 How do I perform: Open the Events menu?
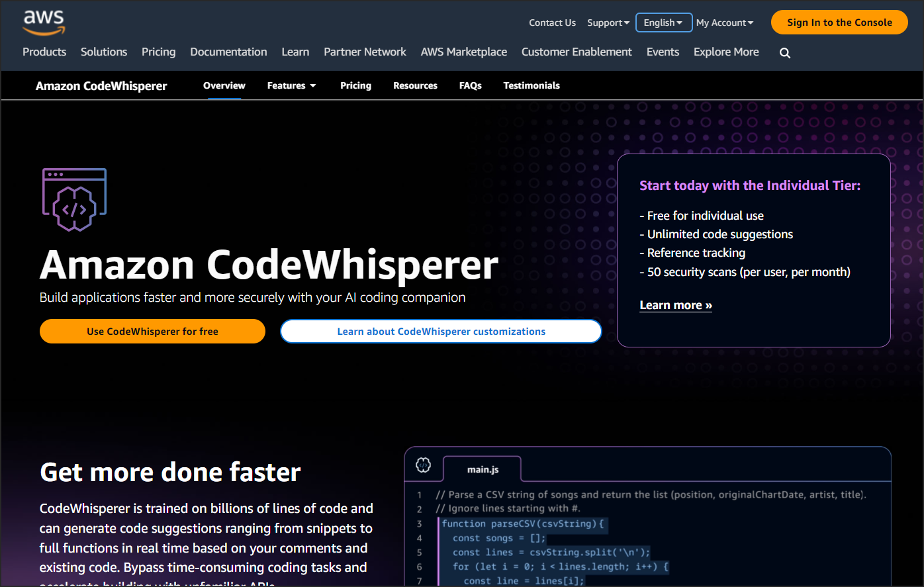click(x=663, y=52)
